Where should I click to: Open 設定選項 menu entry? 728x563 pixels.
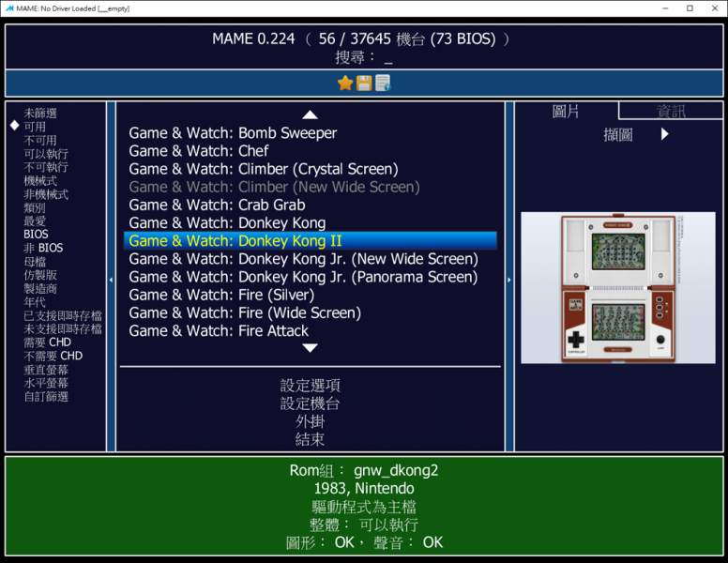[311, 385]
